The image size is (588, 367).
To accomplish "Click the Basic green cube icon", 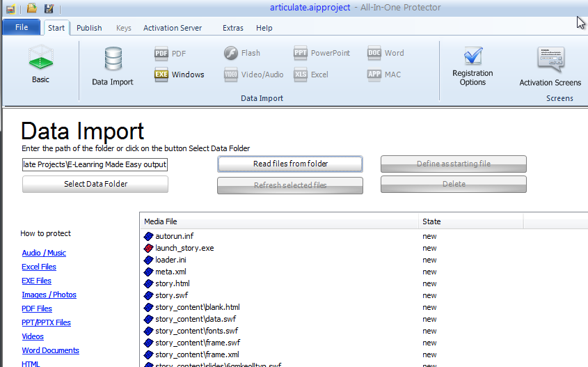I will click(x=40, y=58).
